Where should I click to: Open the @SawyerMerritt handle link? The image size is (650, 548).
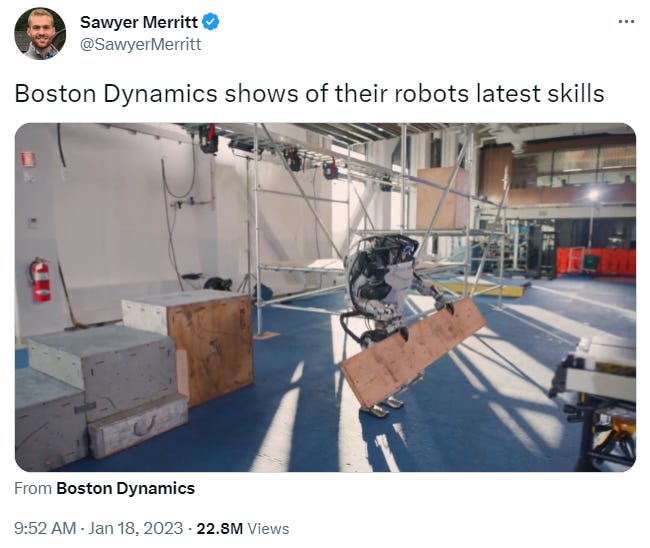[x=140, y=44]
